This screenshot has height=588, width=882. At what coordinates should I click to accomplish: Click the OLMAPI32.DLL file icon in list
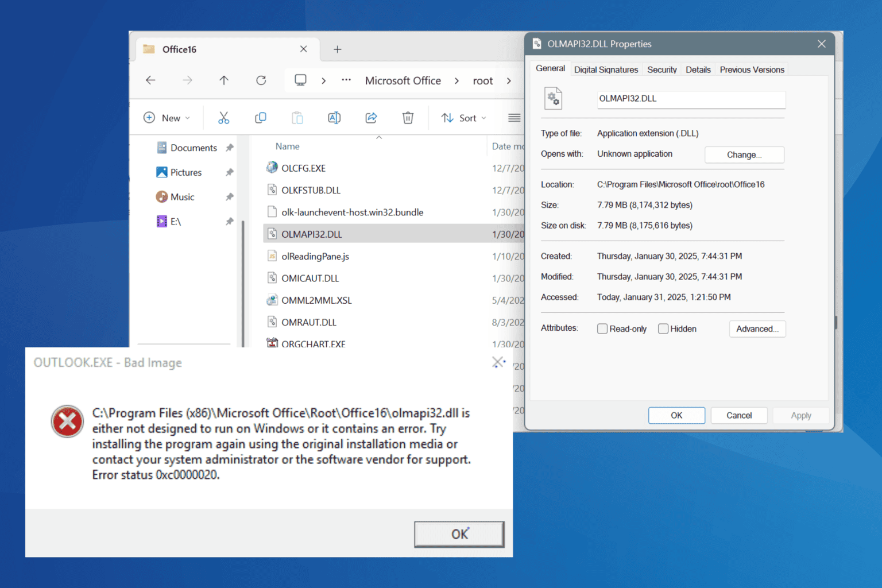(x=272, y=234)
